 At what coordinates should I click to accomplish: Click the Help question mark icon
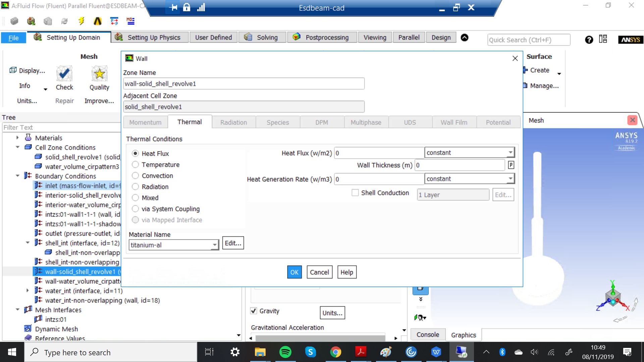(x=589, y=40)
